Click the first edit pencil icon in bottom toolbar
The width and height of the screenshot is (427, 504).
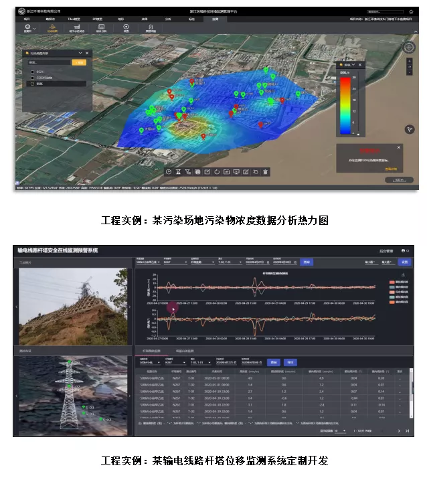[x=207, y=172]
